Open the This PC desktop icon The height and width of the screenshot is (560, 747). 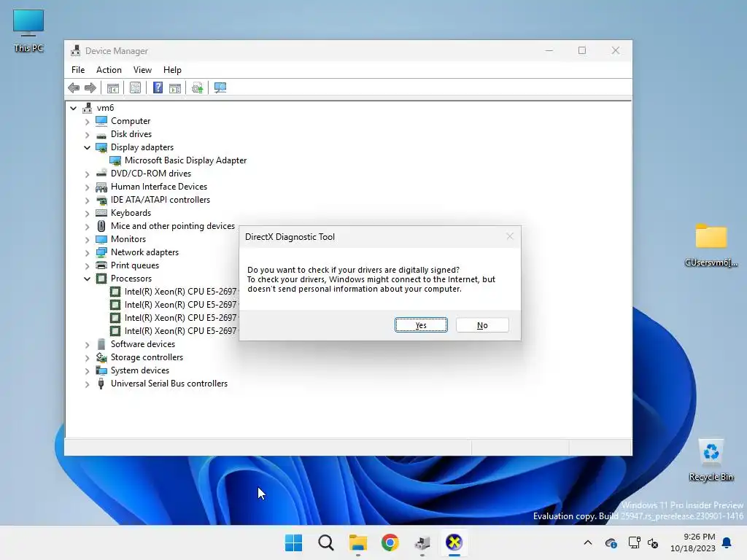(28, 31)
